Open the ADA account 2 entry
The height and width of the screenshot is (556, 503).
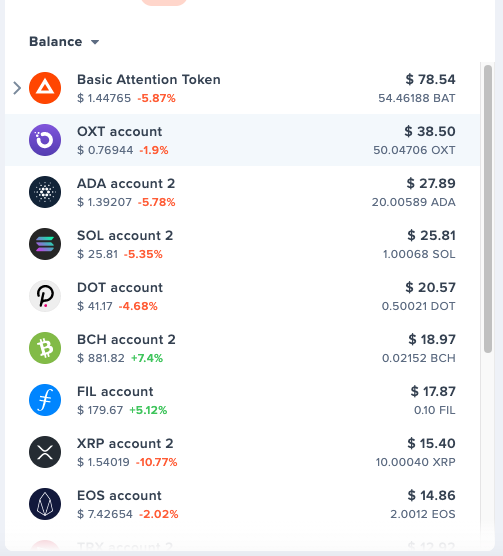(x=242, y=192)
